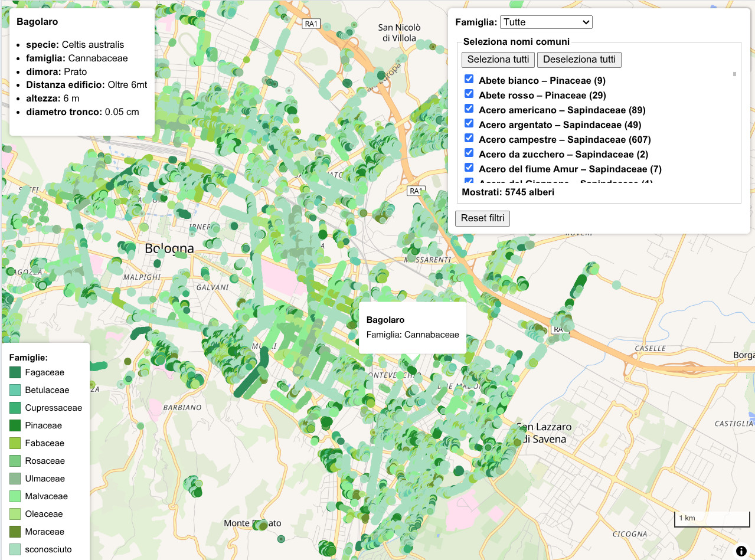The width and height of the screenshot is (755, 560).
Task: Click the Fabaceae legend color swatch
Action: point(15,443)
